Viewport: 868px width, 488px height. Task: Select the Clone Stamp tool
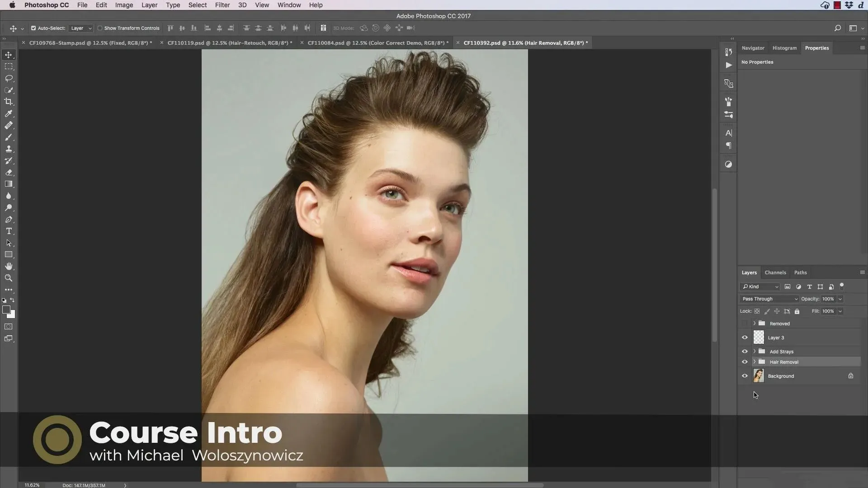pyautogui.click(x=9, y=149)
